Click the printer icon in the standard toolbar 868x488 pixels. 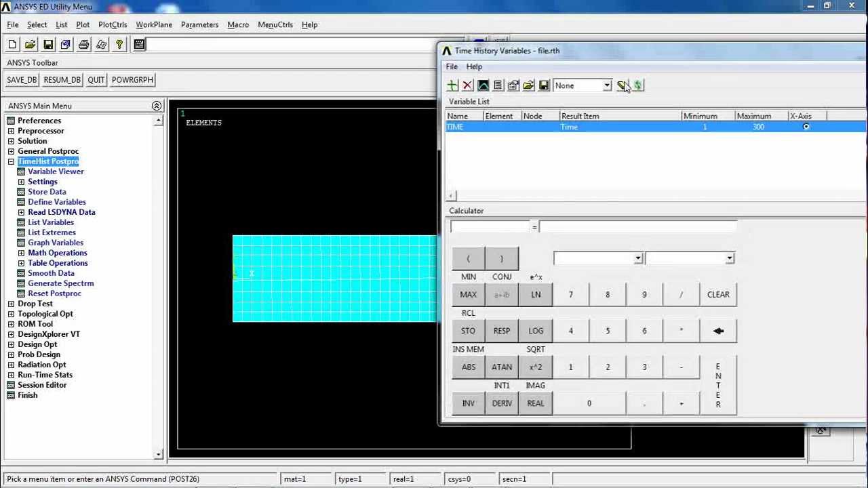[83, 45]
